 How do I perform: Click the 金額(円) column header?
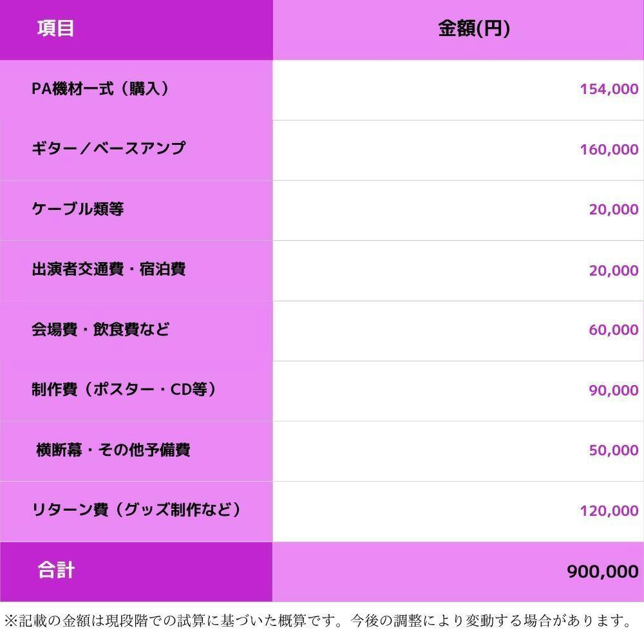(x=474, y=29)
